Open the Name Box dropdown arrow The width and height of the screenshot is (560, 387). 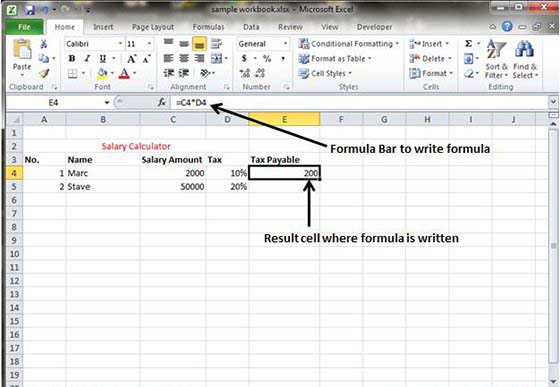(x=106, y=103)
